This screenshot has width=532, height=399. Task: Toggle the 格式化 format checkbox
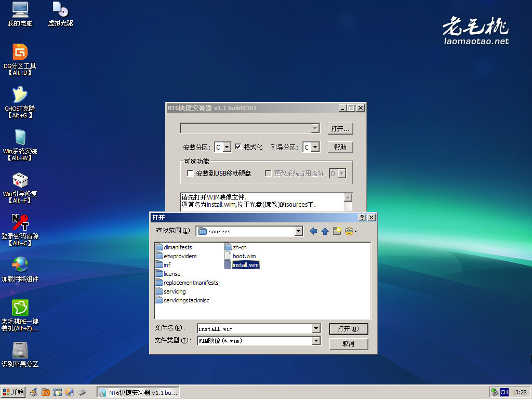(x=238, y=147)
